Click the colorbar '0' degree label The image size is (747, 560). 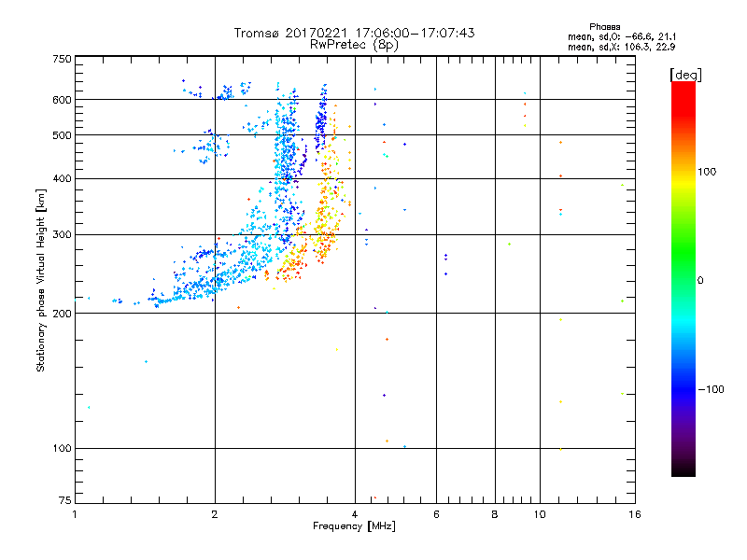point(699,281)
